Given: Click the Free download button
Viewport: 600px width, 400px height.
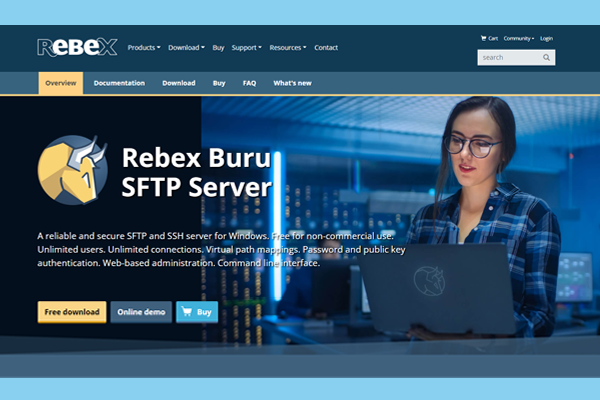Looking at the screenshot, I should click(72, 312).
